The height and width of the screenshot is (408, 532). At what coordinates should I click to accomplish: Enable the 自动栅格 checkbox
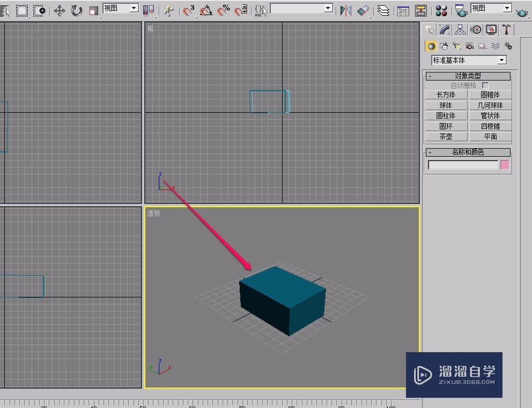tap(485, 85)
